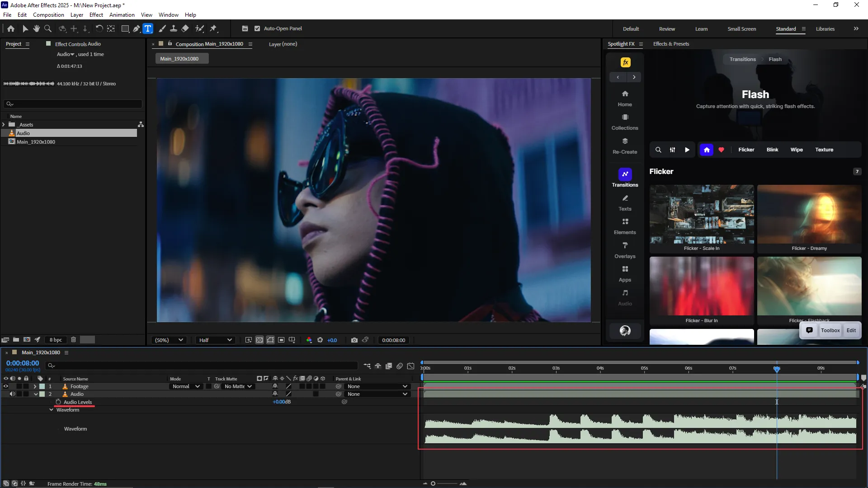868x488 pixels.
Task: Open Texts section in Spotlight FX sidebar
Action: coord(625,202)
